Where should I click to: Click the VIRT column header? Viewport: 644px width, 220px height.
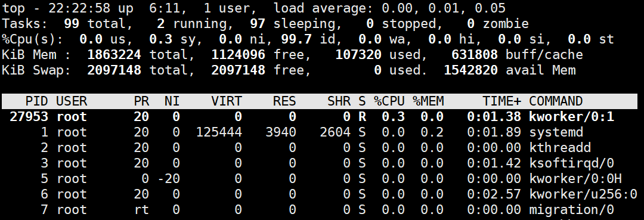click(x=227, y=101)
